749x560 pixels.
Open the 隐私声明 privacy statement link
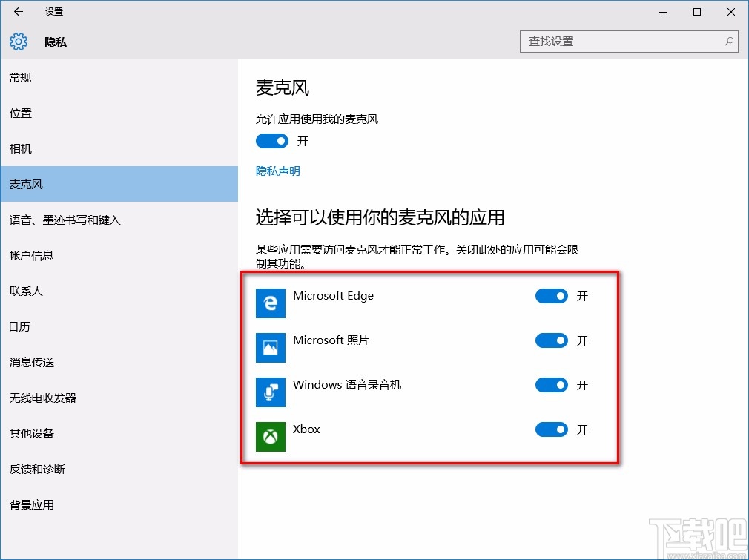pyautogui.click(x=277, y=171)
